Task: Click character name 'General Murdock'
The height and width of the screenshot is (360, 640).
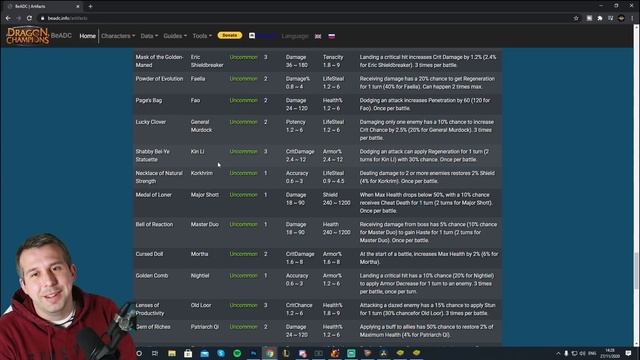Action: click(201, 126)
